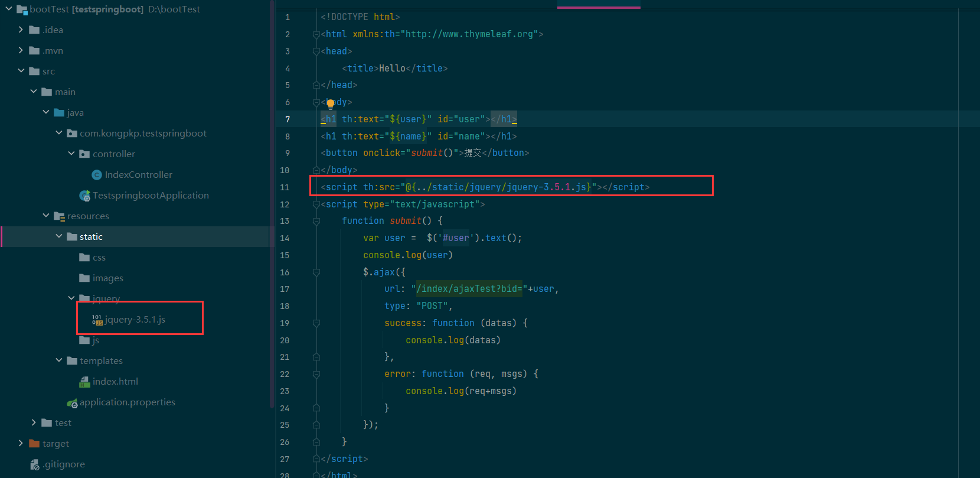Expand the test folder arrow
This screenshot has width=980, height=478.
coord(34,423)
